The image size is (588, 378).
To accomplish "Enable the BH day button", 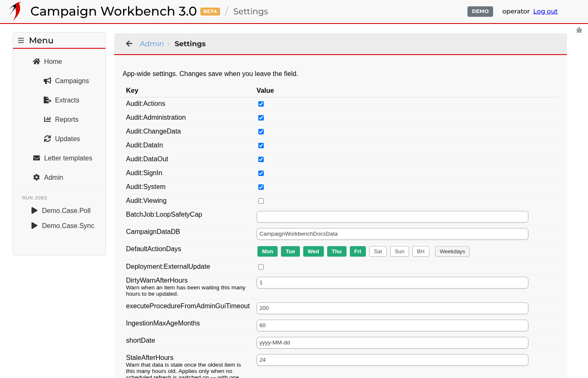I will 421,251.
